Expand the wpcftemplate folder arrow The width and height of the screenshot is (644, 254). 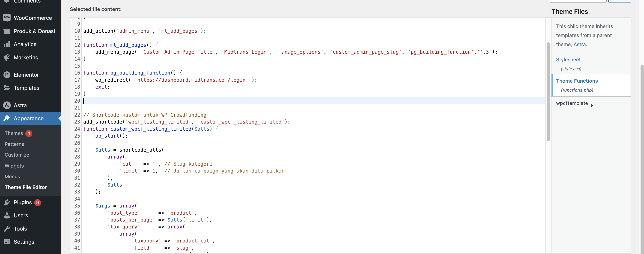tap(592, 105)
